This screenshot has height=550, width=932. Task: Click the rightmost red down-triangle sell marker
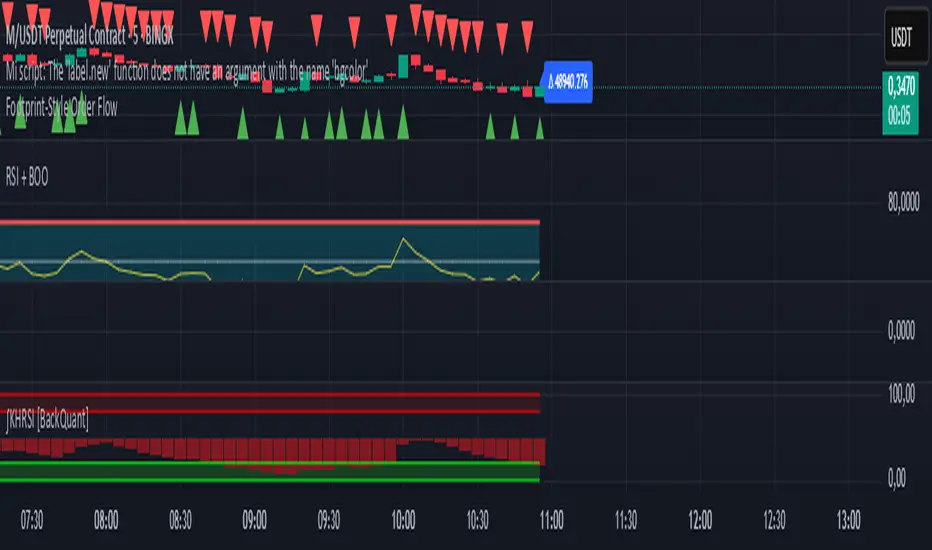pos(527,36)
